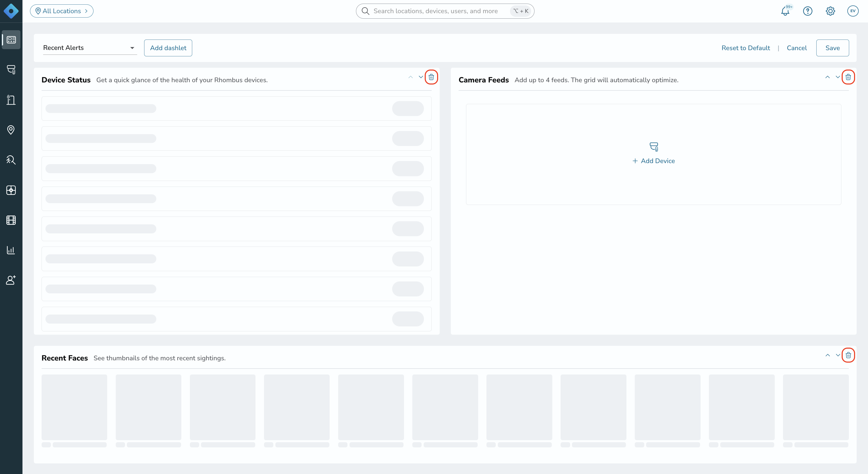
Task: Open the add user sidebar icon
Action: point(11,280)
